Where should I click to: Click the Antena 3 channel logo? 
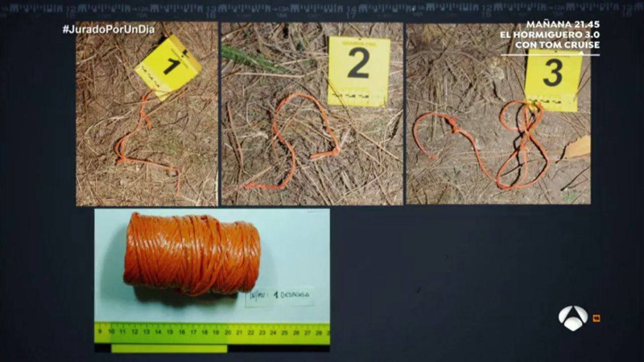click(573, 318)
